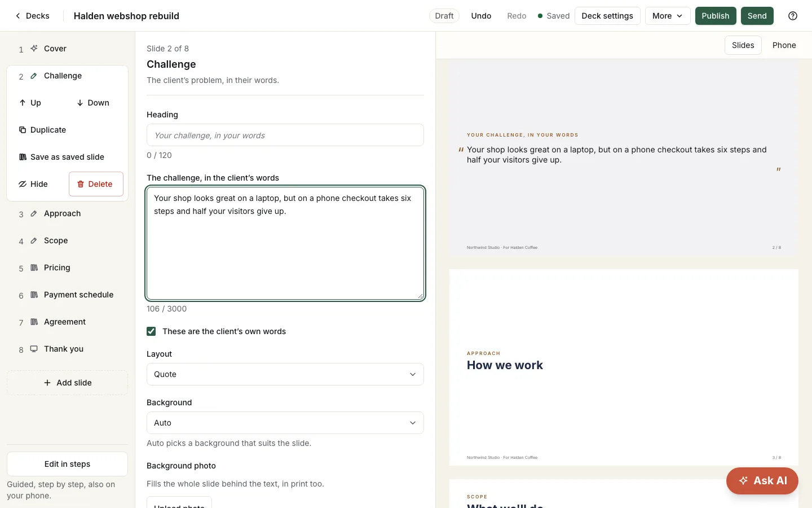Go back using the Decks arrow
The image size is (812, 508).
(32, 16)
